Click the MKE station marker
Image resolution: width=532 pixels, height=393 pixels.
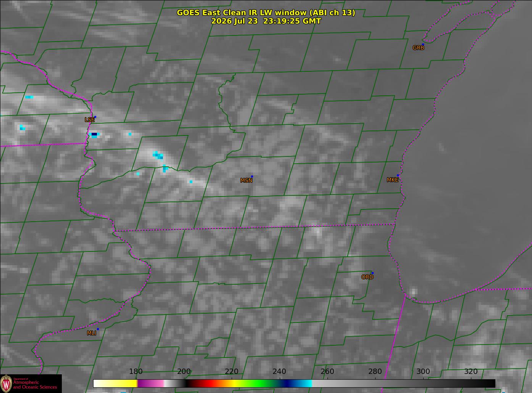[398, 176]
